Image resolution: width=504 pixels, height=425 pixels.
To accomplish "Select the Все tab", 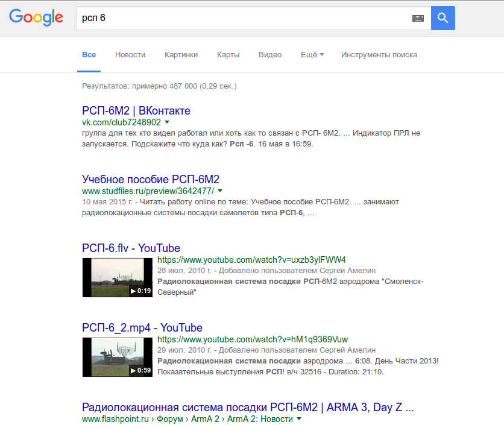I will (x=89, y=55).
